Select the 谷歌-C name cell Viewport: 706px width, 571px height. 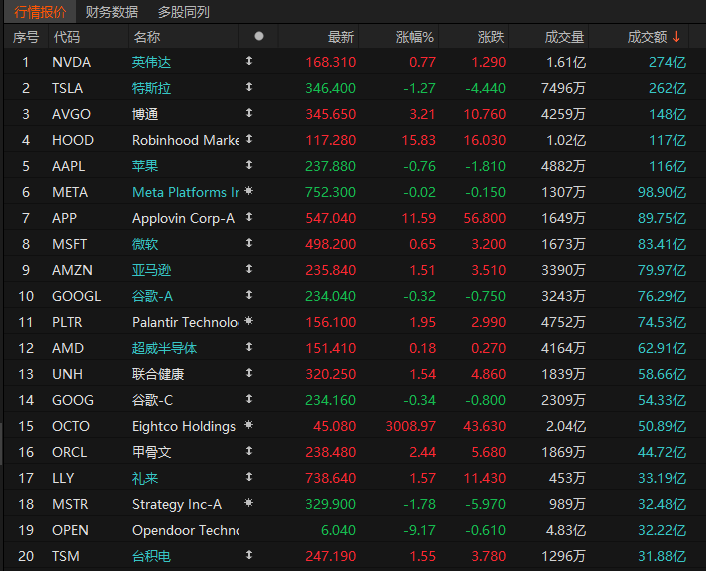point(152,400)
